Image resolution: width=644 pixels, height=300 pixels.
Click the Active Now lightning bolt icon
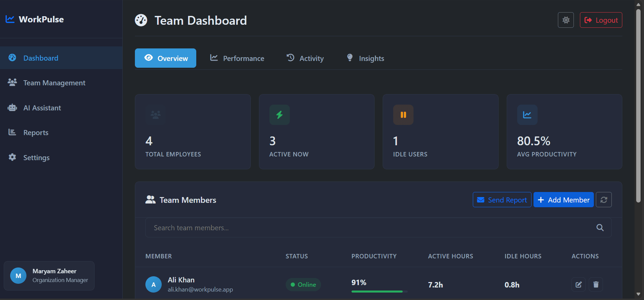(x=279, y=115)
